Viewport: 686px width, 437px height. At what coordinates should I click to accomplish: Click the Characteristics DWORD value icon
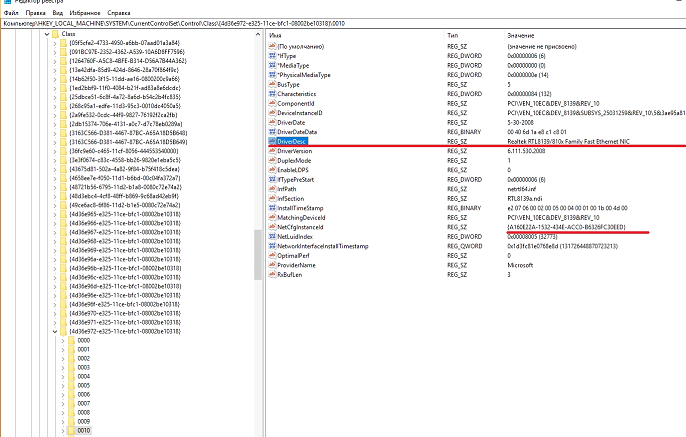(x=271, y=92)
